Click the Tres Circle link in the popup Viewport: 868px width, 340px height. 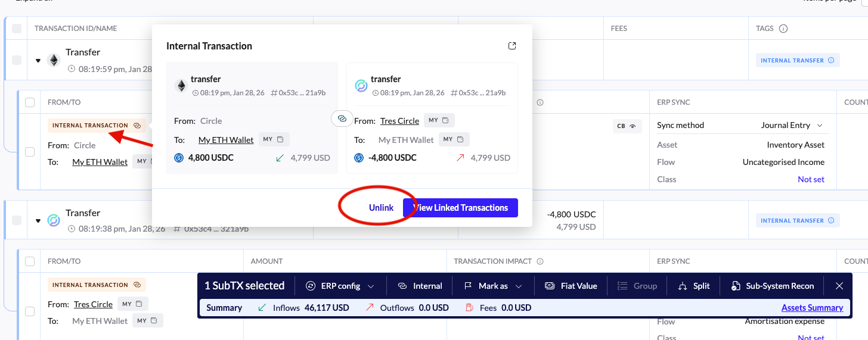(x=399, y=121)
